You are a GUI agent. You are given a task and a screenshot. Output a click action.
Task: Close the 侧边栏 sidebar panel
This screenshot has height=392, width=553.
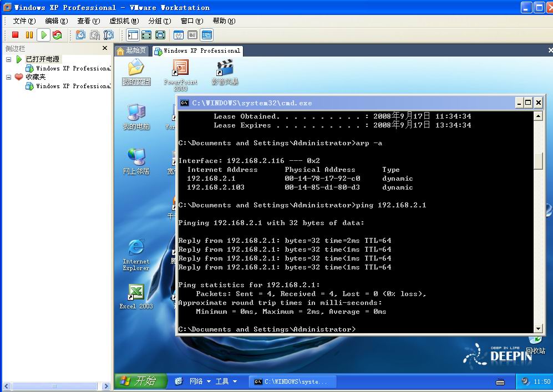point(105,48)
